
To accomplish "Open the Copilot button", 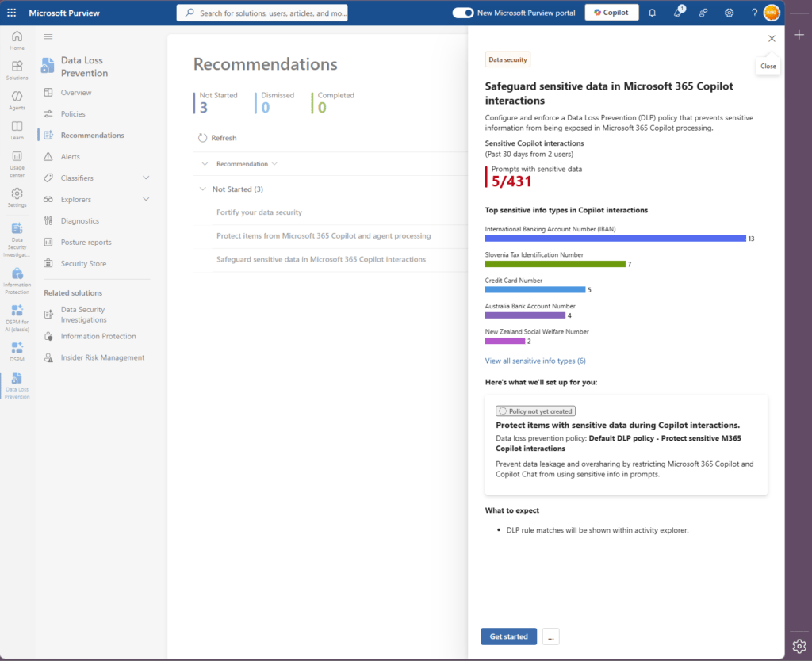I will pyautogui.click(x=611, y=13).
